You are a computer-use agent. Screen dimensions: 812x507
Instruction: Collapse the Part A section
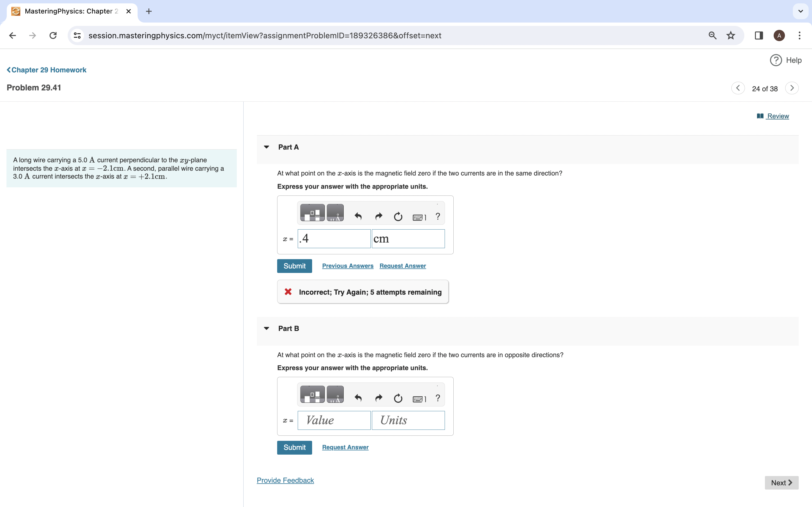[266, 147]
